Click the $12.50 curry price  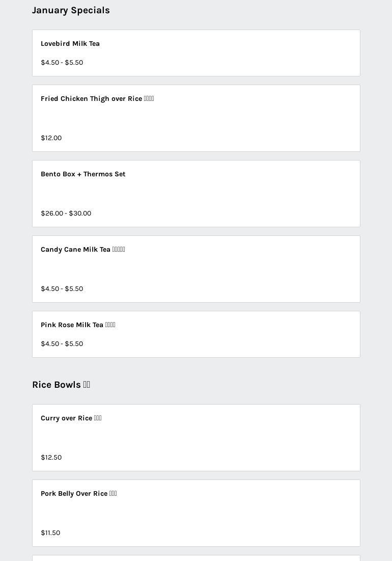point(51,458)
